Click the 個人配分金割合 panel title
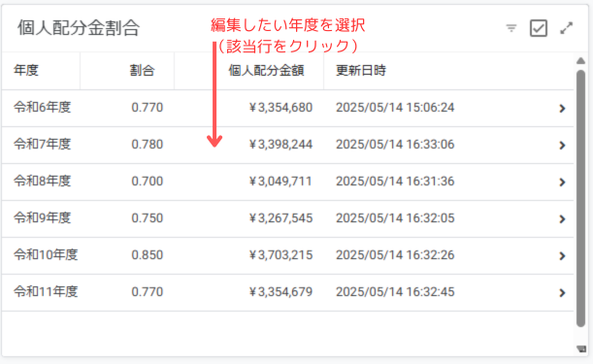The height and width of the screenshot is (364, 593). [79, 28]
